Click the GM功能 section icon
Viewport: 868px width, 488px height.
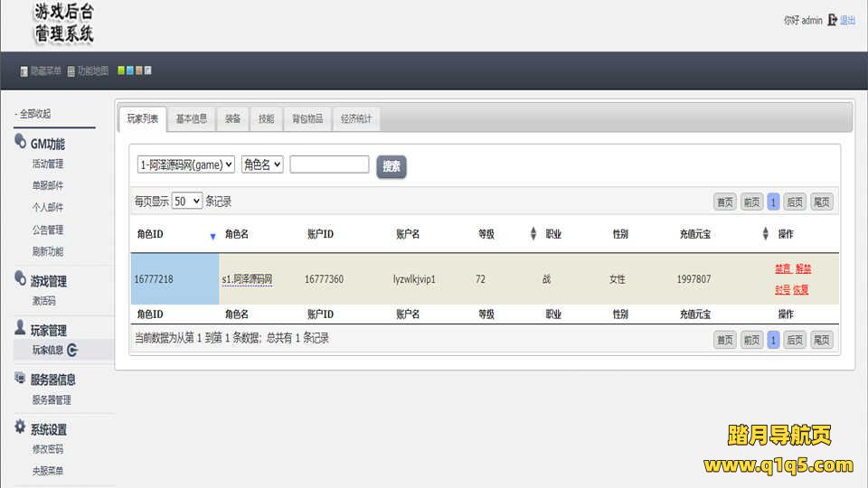[x=21, y=142]
